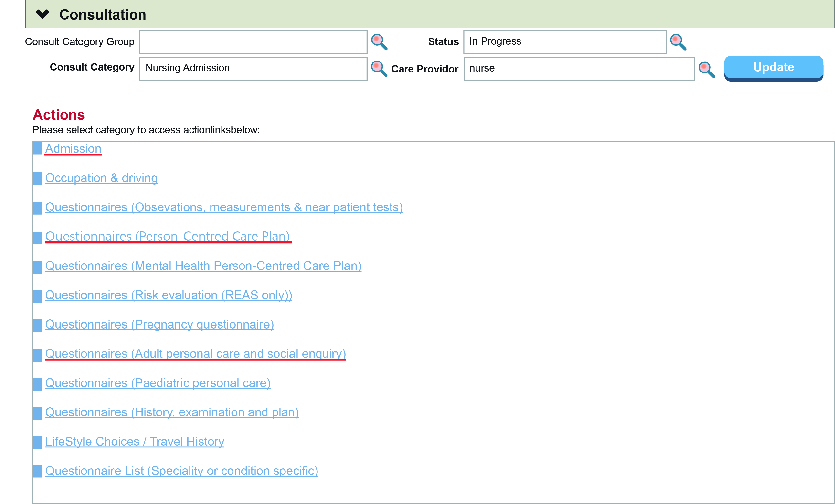
Task: Select Questionnaire List (Speciality or condition specific)
Action: pyautogui.click(x=181, y=471)
